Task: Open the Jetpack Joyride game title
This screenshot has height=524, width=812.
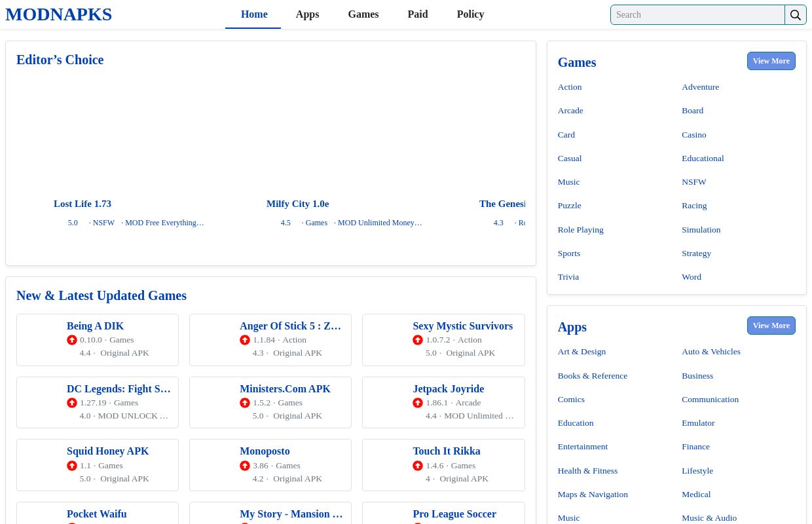Action: coord(448,389)
